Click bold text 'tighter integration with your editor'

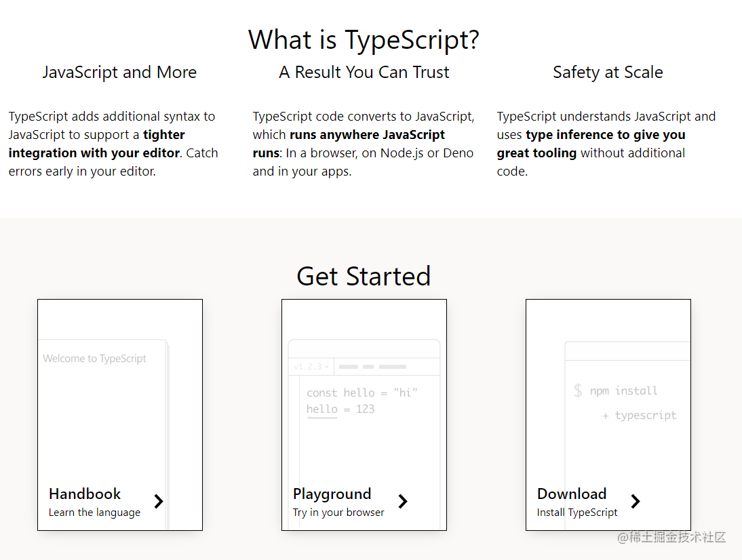tap(96, 144)
